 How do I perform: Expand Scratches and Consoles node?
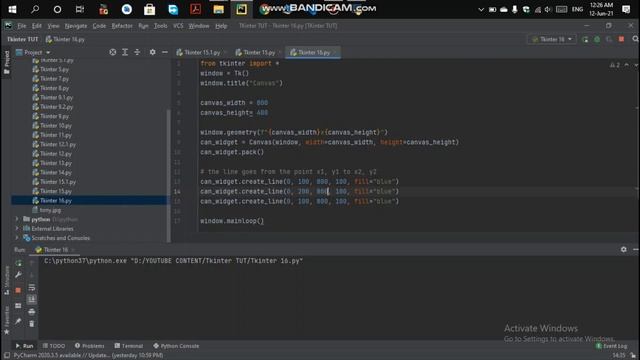point(17,238)
